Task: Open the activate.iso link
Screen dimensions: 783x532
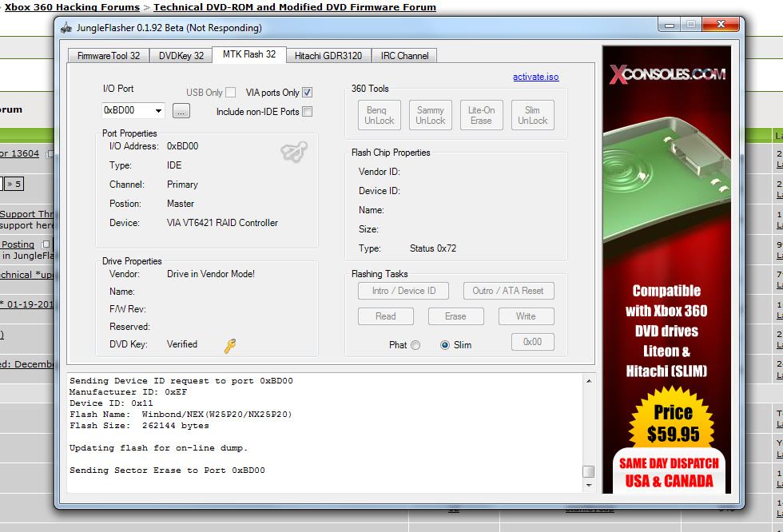Action: 536,77
